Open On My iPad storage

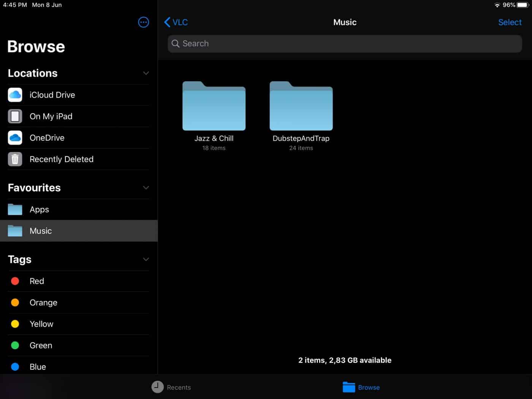(x=51, y=116)
